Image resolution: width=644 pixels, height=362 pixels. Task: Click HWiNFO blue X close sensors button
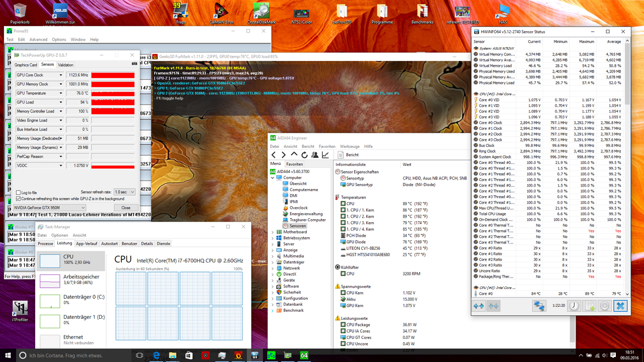click(x=620, y=306)
